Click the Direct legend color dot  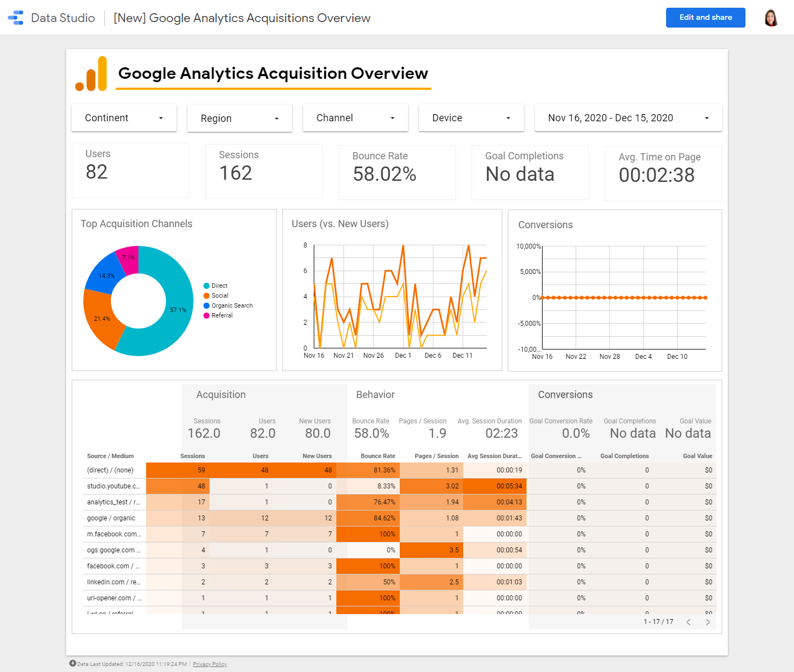207,286
